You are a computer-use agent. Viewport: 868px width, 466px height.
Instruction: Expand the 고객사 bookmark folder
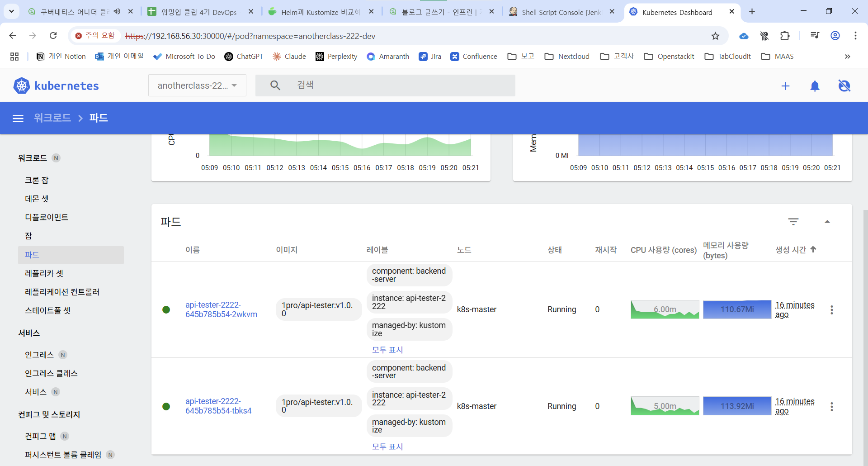tap(617, 57)
